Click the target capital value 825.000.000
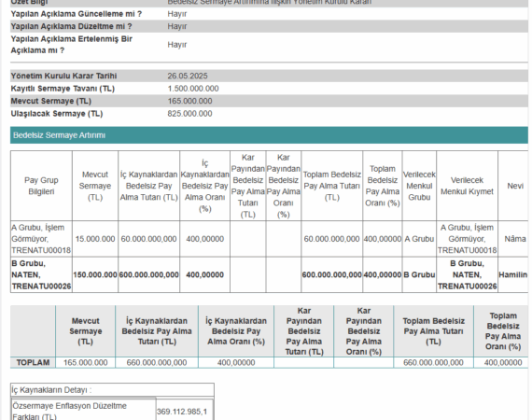The height and width of the screenshot is (420, 532). (189, 114)
